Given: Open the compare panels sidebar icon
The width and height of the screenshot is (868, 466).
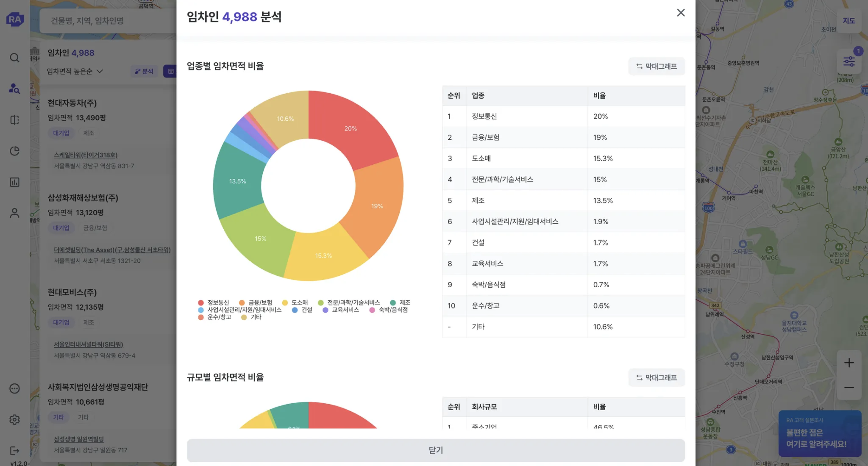Looking at the screenshot, I should (14, 120).
